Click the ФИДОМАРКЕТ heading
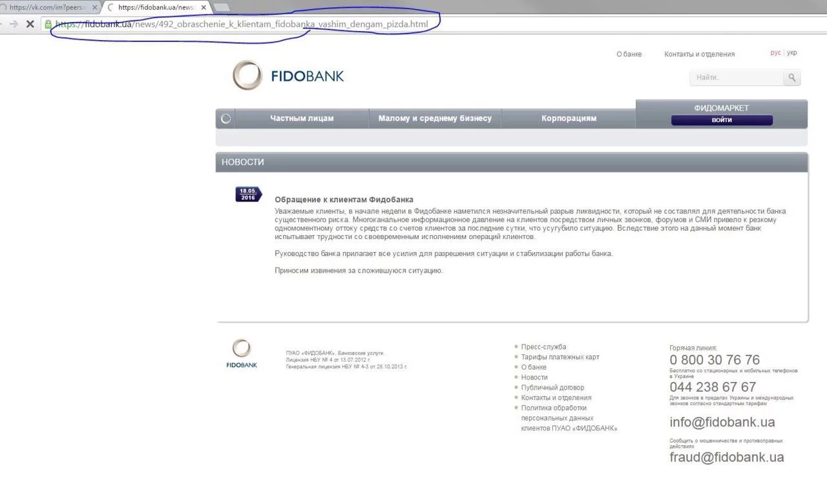Viewport: 827px width, 504px height. click(722, 108)
